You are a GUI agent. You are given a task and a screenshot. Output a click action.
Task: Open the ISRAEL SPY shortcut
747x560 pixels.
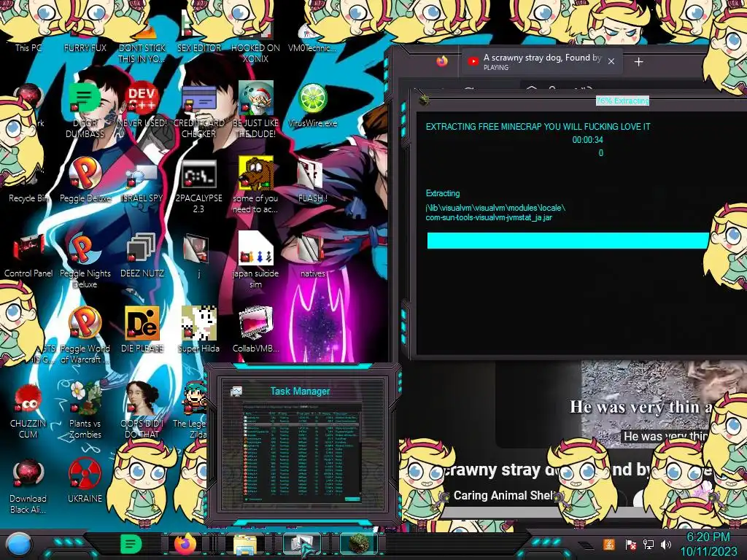(142, 183)
